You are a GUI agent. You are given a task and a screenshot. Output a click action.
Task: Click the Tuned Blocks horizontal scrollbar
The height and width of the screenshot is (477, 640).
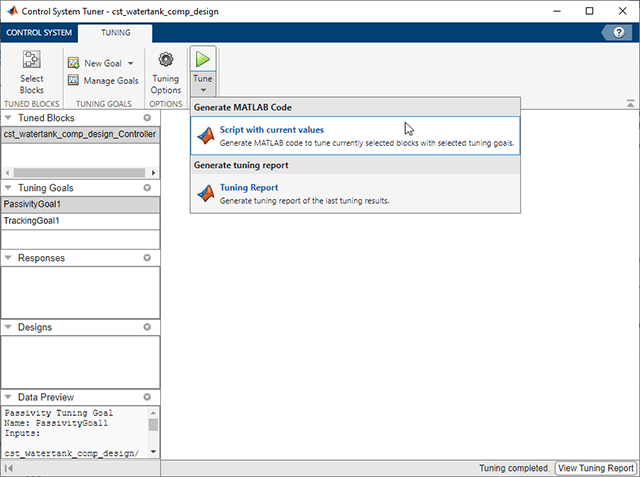click(x=80, y=173)
